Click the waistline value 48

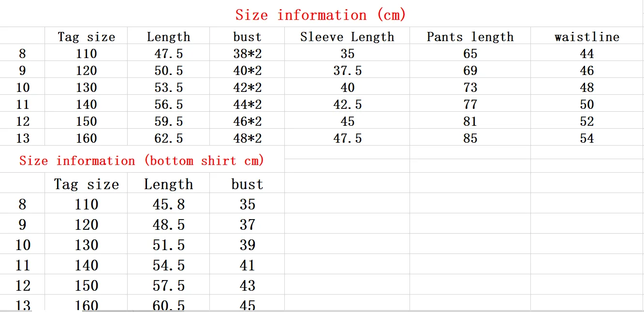[x=587, y=88]
